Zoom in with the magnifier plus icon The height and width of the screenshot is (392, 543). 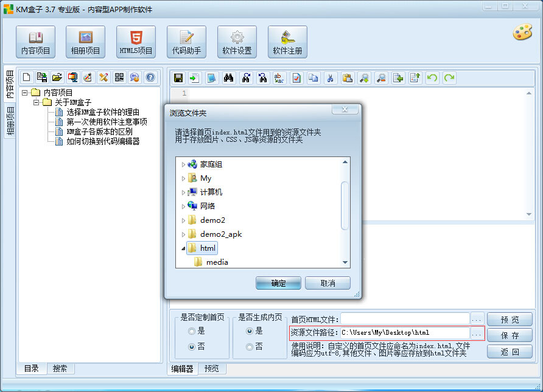[364, 78]
